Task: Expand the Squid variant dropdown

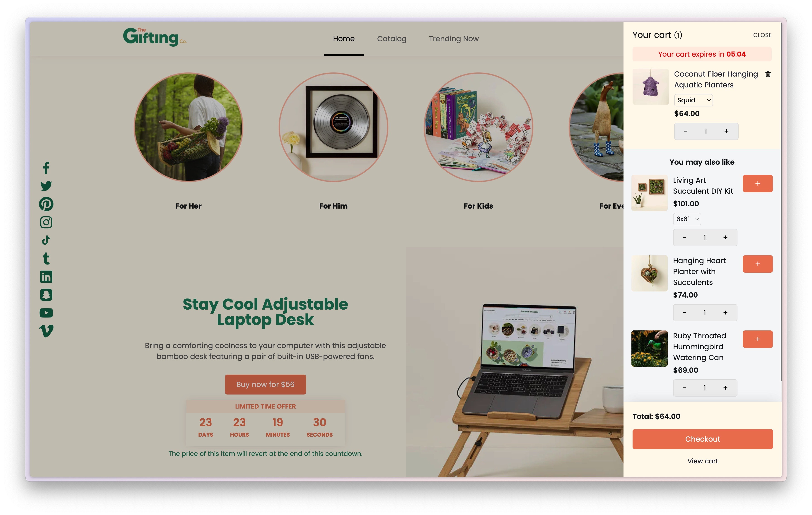Action: pos(693,100)
